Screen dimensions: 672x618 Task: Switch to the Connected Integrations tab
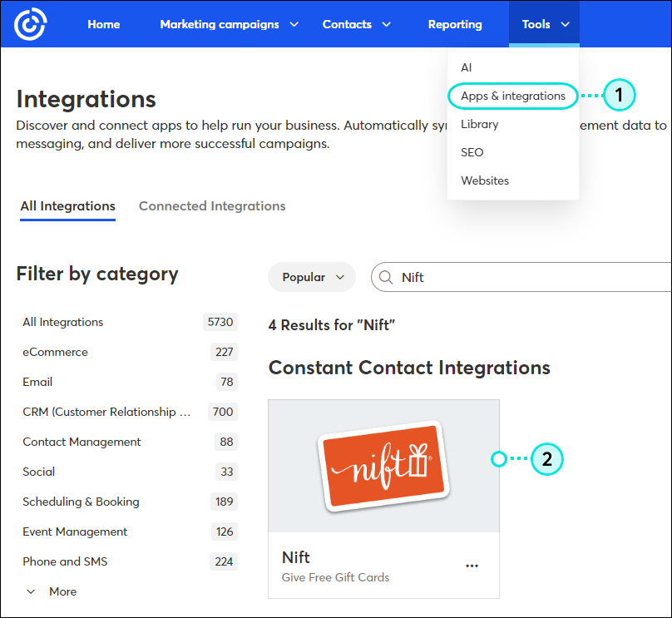[x=212, y=206]
